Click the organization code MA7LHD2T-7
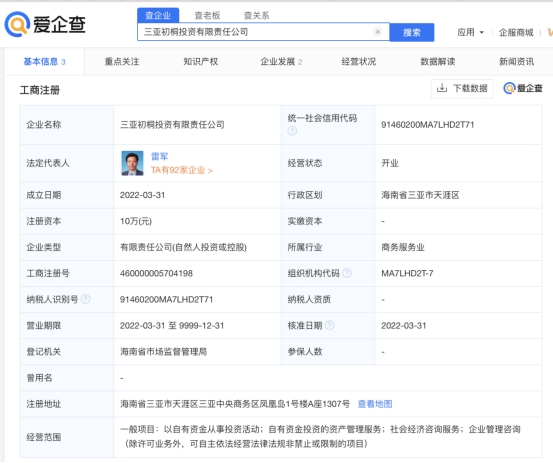 click(x=407, y=273)
